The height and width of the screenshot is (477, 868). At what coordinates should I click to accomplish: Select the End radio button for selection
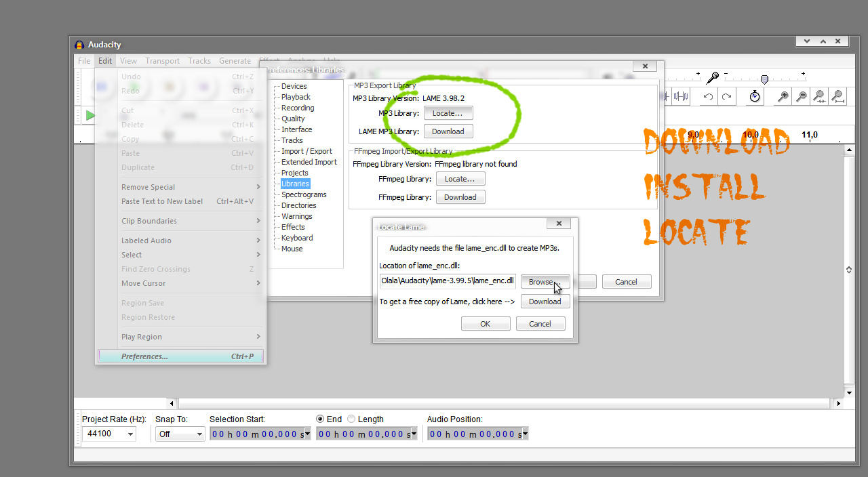(319, 419)
